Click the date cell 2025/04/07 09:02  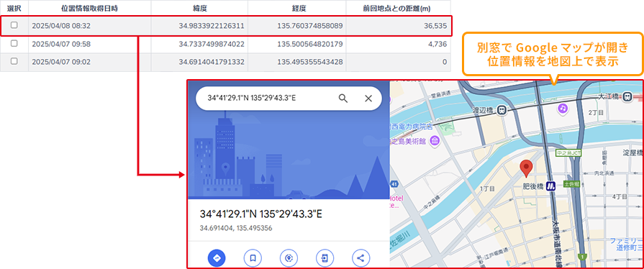tap(60, 62)
